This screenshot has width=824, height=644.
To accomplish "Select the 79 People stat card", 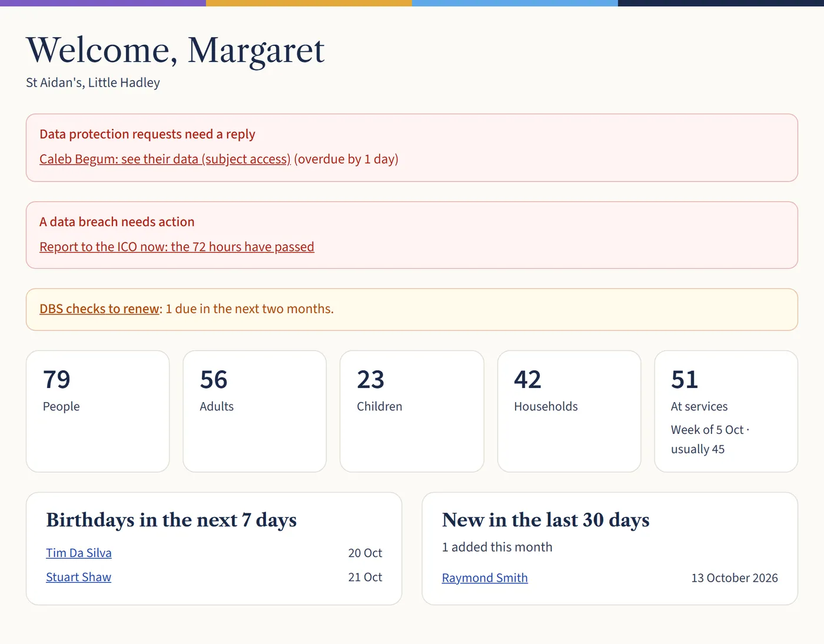I will pos(98,411).
